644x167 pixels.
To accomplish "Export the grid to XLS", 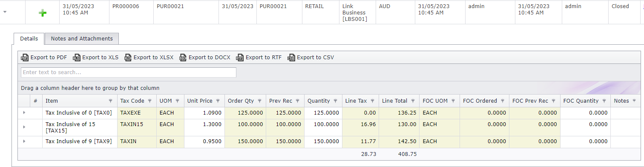I will [x=95, y=58].
